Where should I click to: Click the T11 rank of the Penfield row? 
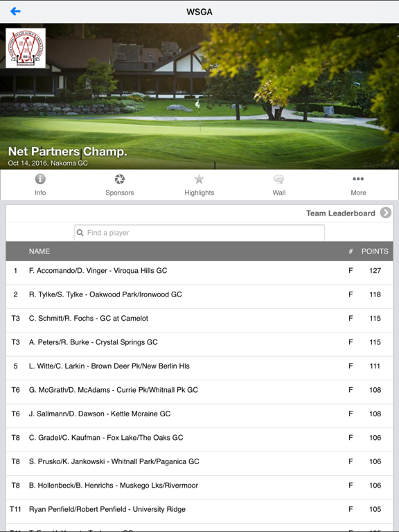click(15, 509)
